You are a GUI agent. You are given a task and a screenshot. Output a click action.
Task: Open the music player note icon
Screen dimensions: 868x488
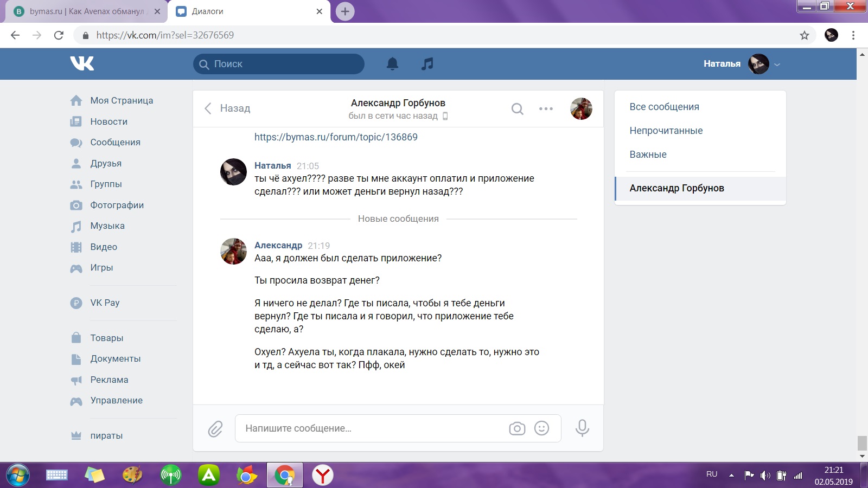coord(427,64)
